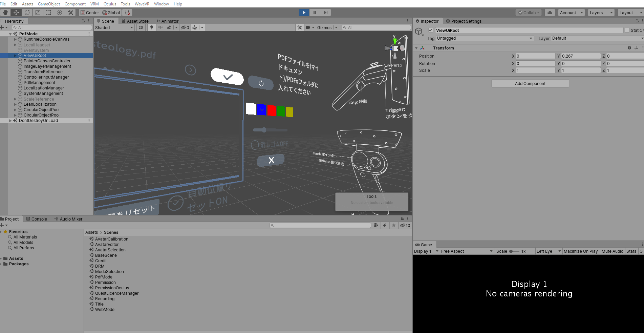The width and height of the screenshot is (644, 333).
Task: Toggle scene lighting bulb icon
Action: tap(152, 27)
